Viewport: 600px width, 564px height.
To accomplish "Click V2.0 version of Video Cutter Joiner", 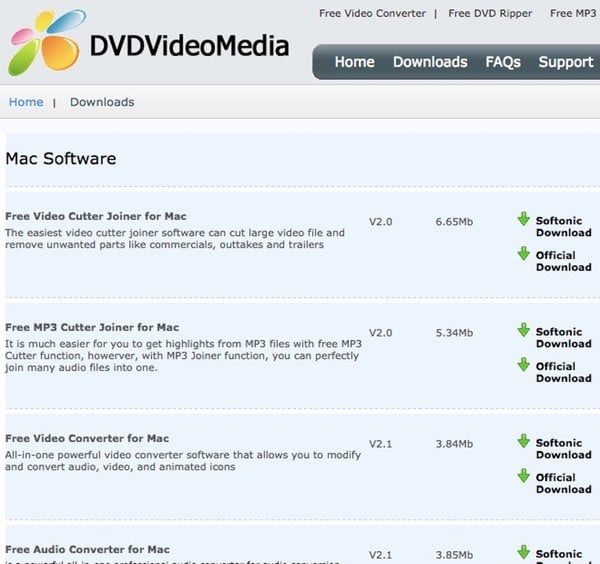I will 380,222.
